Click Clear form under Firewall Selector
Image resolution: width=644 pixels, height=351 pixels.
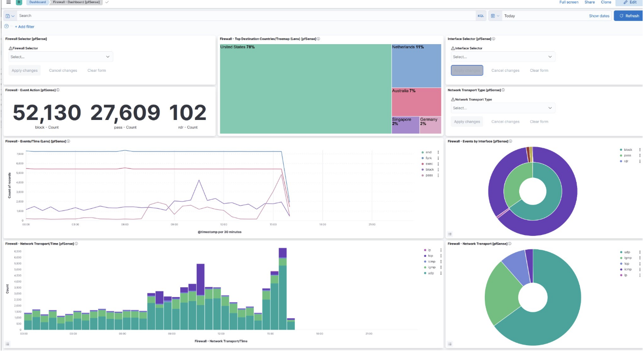click(x=97, y=70)
